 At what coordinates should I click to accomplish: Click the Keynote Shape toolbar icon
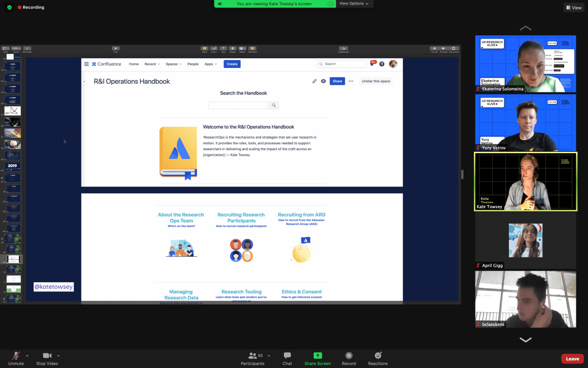(233, 48)
